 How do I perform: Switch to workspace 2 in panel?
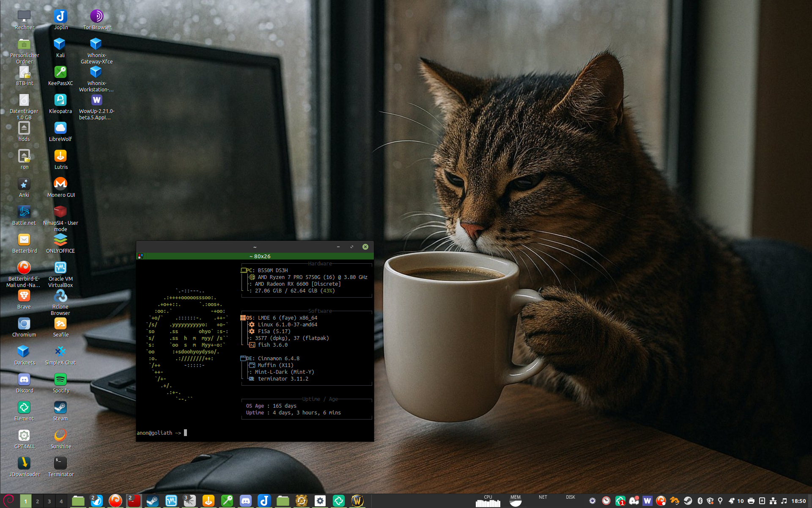coord(38,501)
